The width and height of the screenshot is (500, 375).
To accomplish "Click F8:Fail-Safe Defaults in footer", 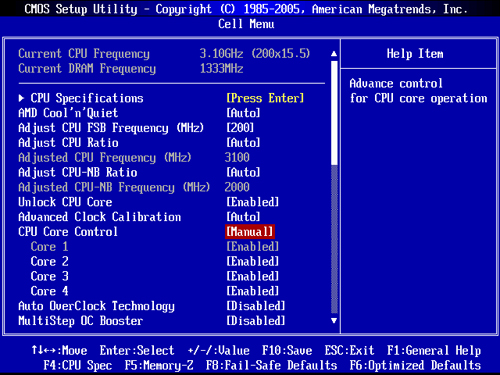I will [x=271, y=366].
